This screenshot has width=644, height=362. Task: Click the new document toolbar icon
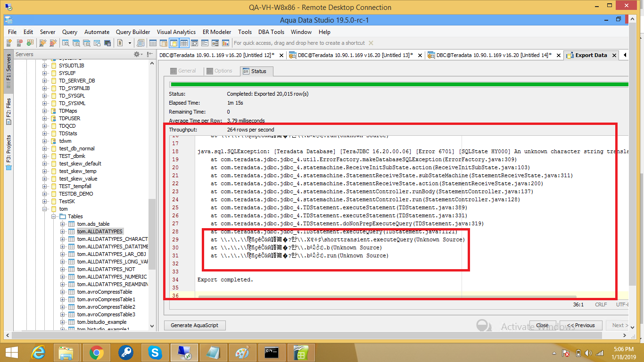click(121, 43)
